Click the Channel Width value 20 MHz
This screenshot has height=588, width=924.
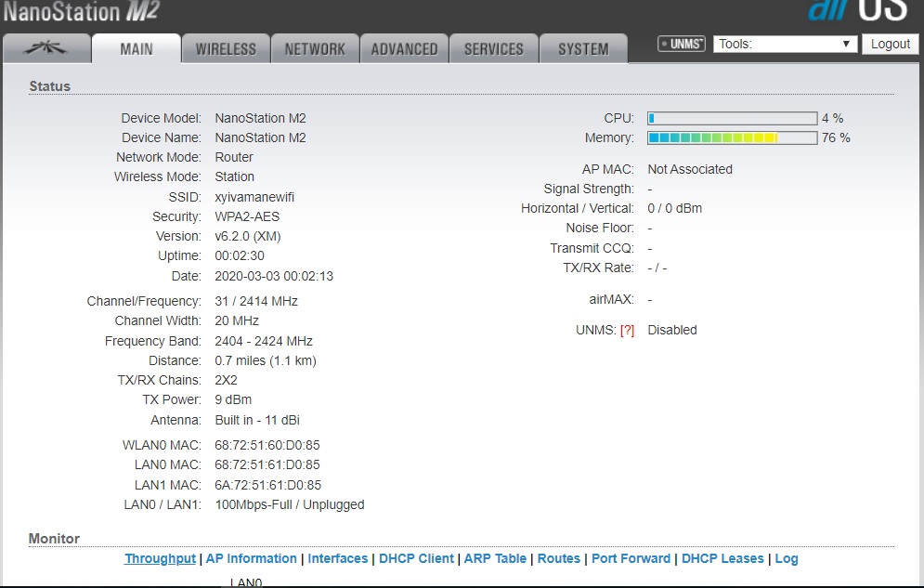coord(236,320)
